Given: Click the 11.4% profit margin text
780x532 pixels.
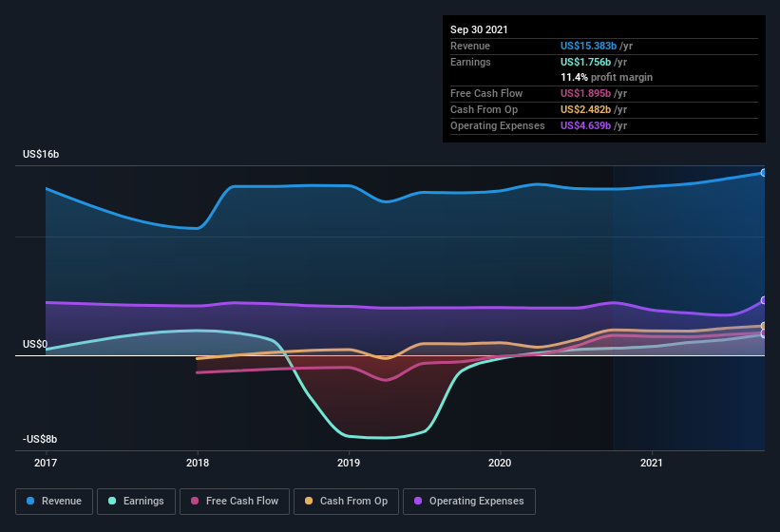Looking at the screenshot, I should (606, 77).
